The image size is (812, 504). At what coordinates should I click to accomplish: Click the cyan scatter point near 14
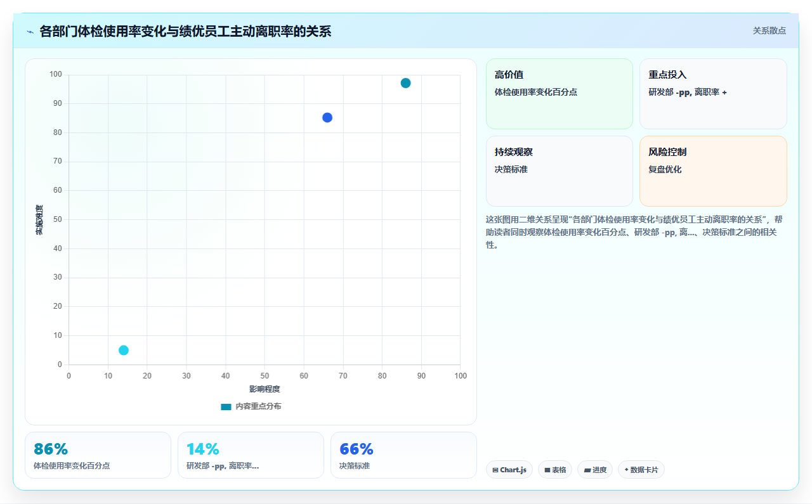coord(124,350)
